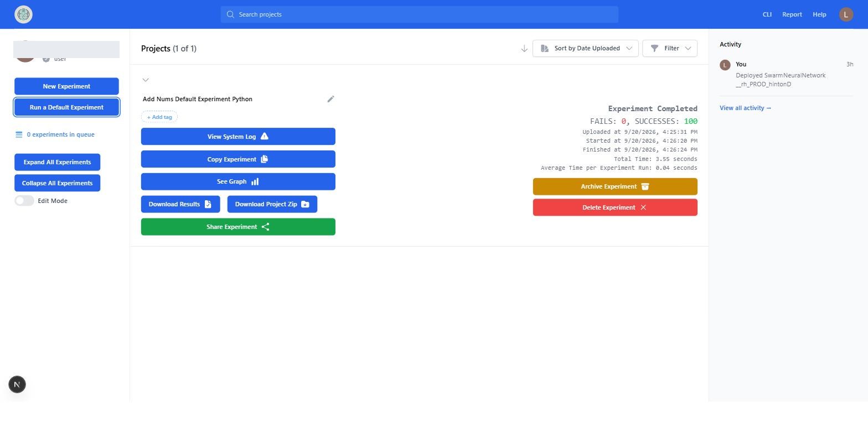
Task: Click the 'Finished at 9/20/2026' timestamp
Action: [640, 150]
